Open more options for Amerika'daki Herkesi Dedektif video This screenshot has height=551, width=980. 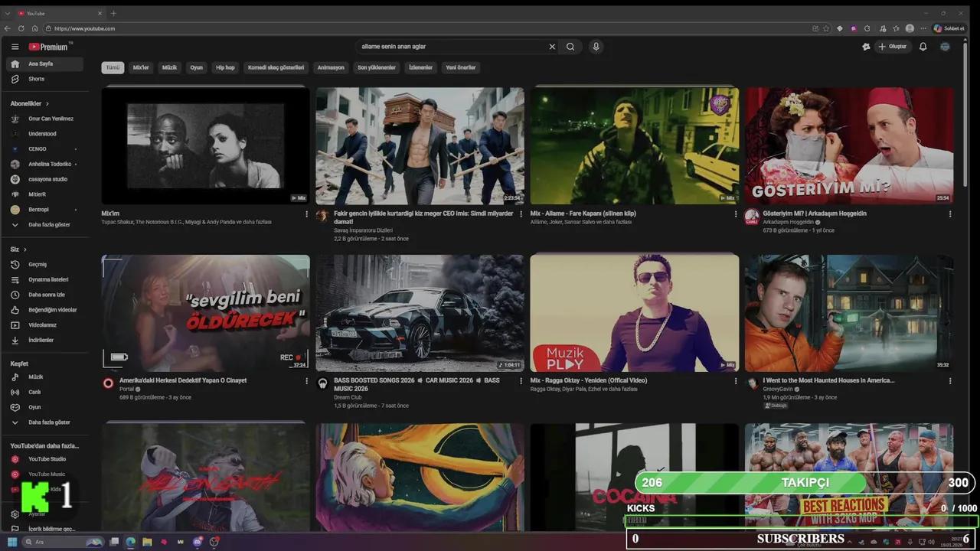[307, 380]
